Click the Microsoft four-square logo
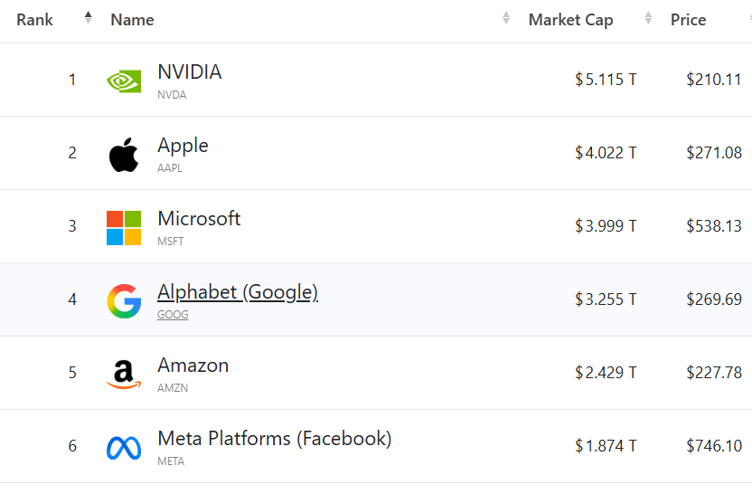Screen dimensions: 752x494 click(x=124, y=227)
